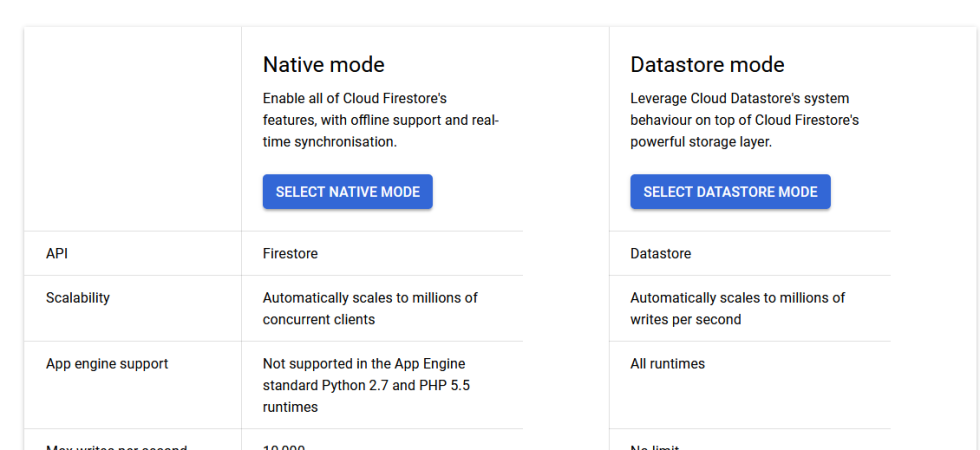Click the Datastore mode heading
The image size is (980, 450).
[x=707, y=64]
